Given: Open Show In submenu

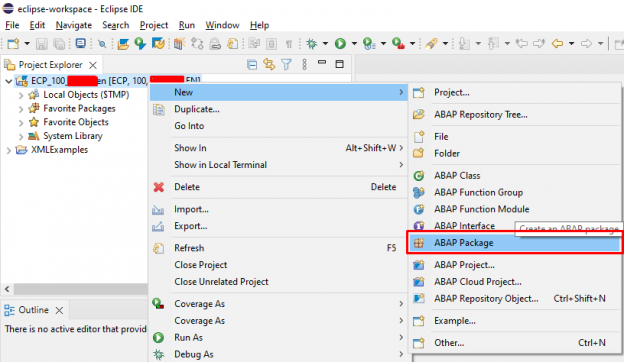Looking at the screenshot, I should (x=279, y=148).
